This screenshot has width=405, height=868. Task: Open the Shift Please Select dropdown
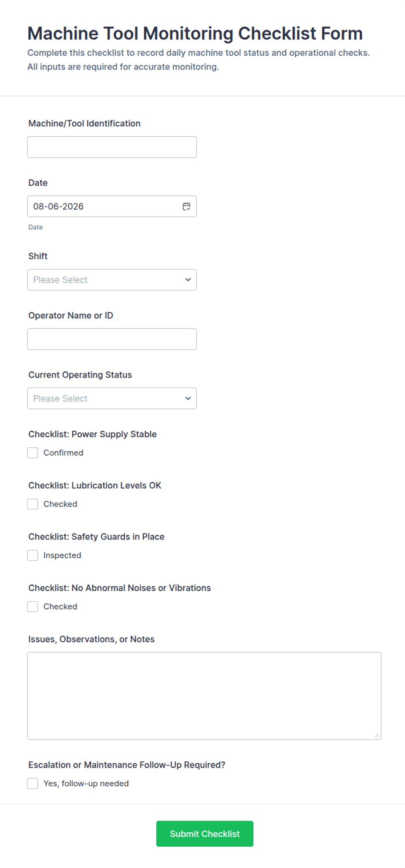tap(112, 280)
